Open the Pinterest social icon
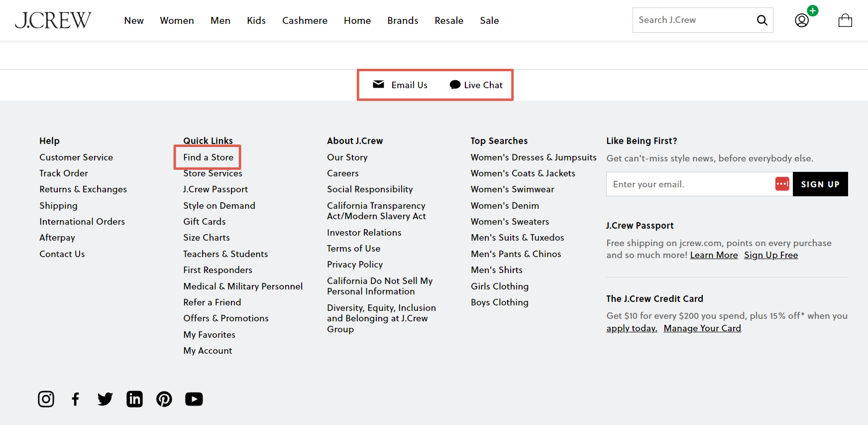This screenshot has width=868, height=425. point(164,399)
